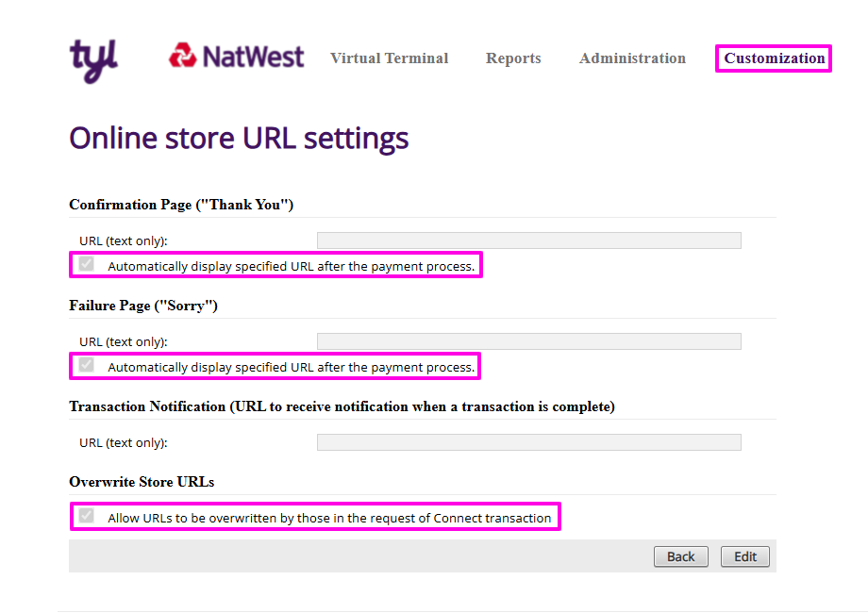868x613 pixels.
Task: Click the Failure Page URL text field
Action: pos(528,341)
